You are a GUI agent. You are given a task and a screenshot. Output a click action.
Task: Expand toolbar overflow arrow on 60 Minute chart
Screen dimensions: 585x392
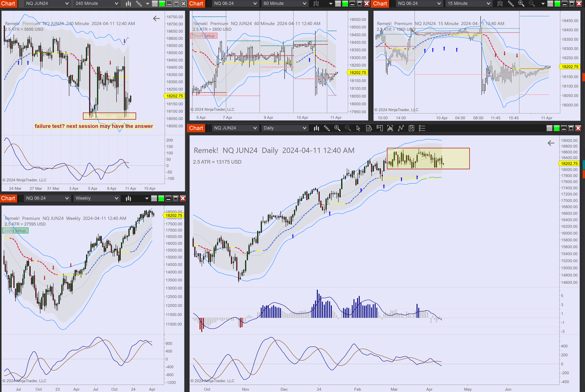point(331,4)
